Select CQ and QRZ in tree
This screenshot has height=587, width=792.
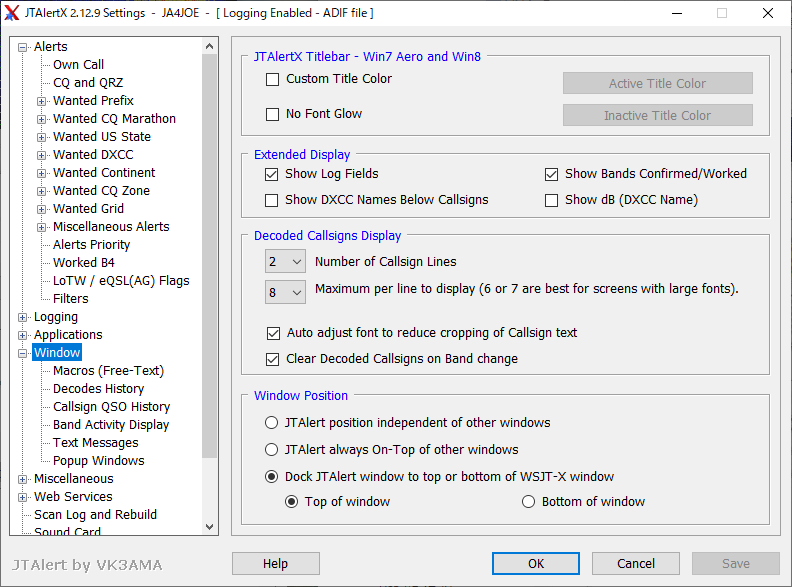click(88, 82)
